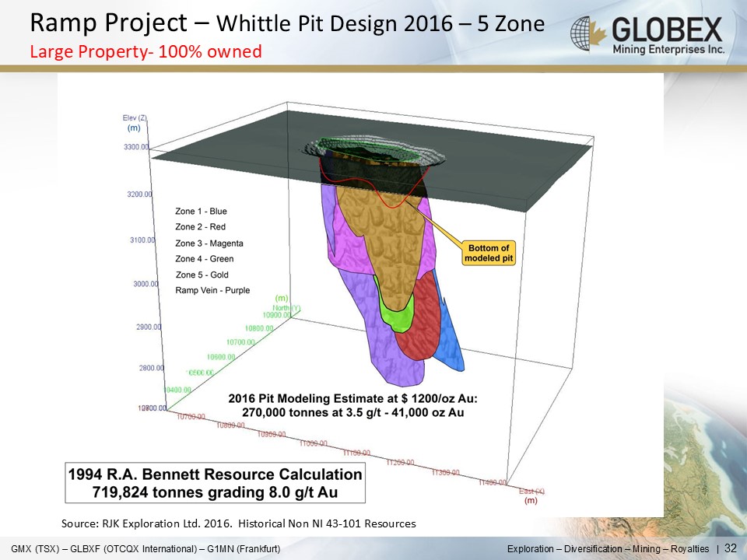The width and height of the screenshot is (747, 560).
Task: Click the Globex globe logo icon
Action: pyautogui.click(x=587, y=35)
